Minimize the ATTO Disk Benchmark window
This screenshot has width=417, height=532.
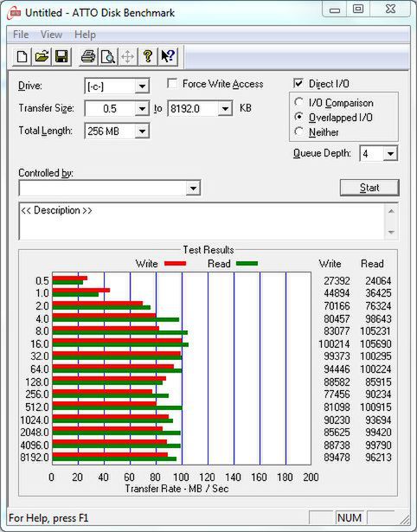coord(335,10)
